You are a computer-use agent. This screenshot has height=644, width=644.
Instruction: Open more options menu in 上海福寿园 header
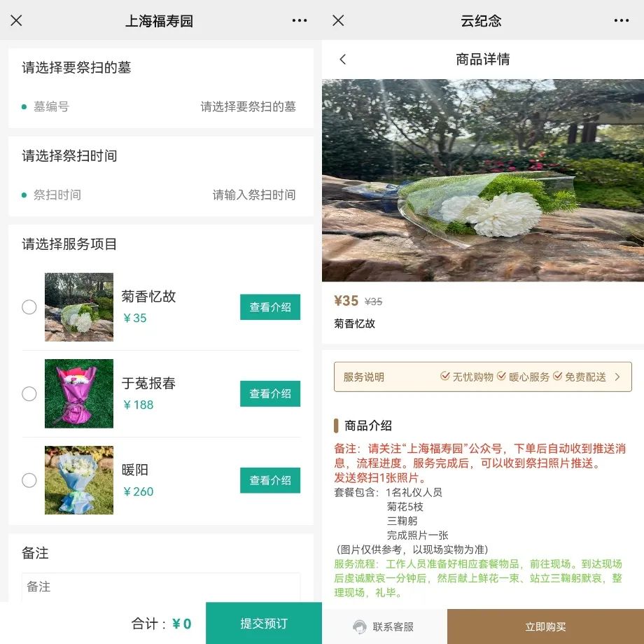(300, 21)
